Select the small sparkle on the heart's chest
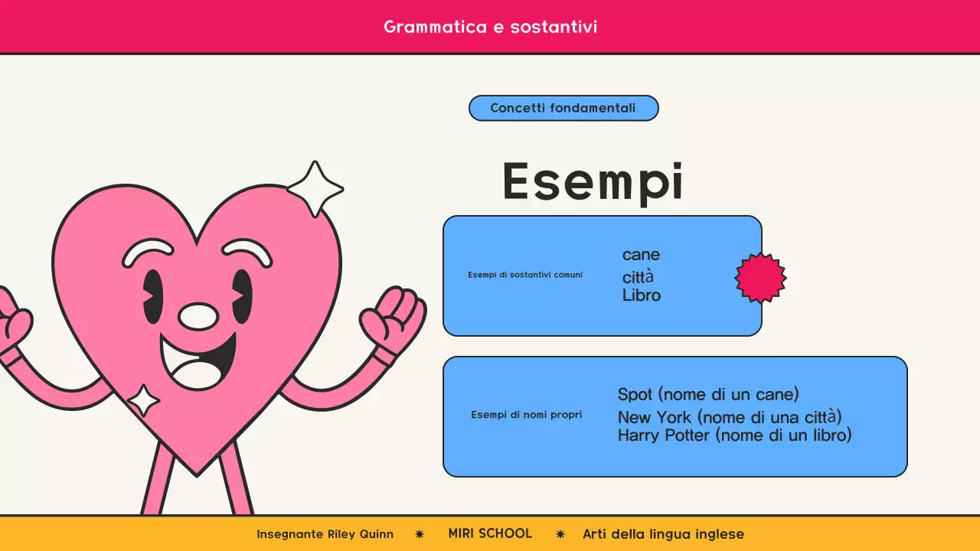The height and width of the screenshot is (551, 980). point(145,401)
